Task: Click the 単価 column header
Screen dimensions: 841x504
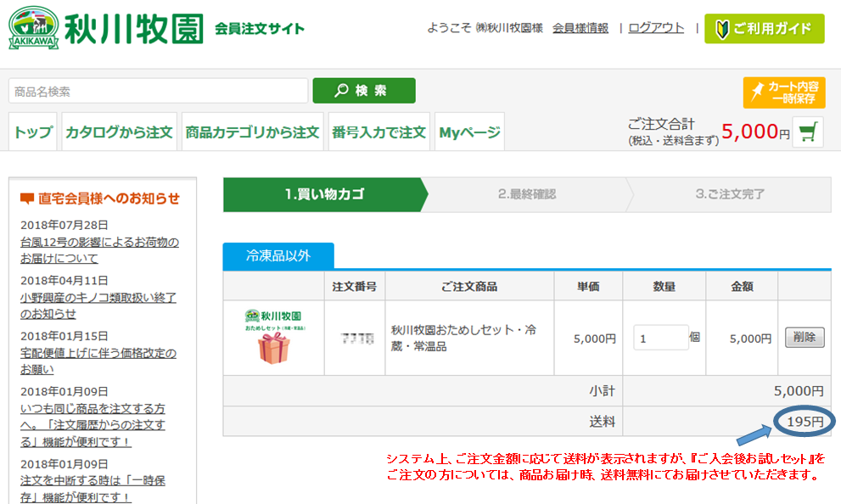Action: [x=588, y=287]
